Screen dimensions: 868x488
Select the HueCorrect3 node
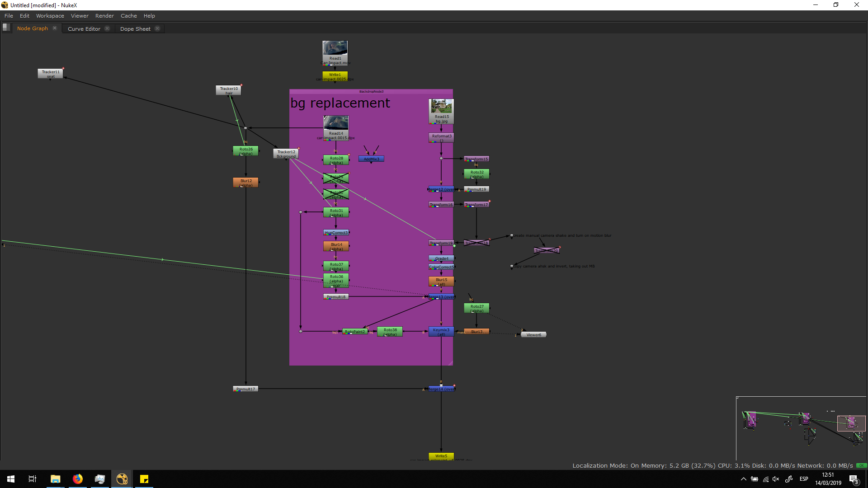[336, 233]
